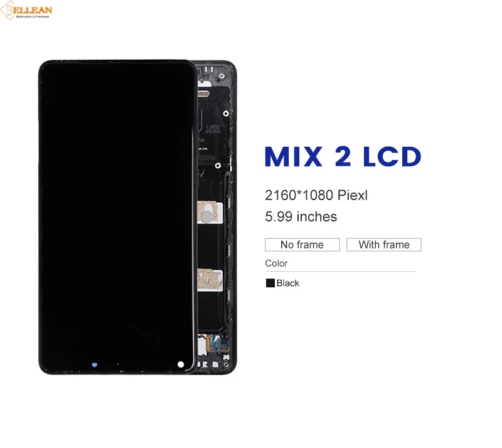Click the white dot on the phone screen

(x=181, y=365)
